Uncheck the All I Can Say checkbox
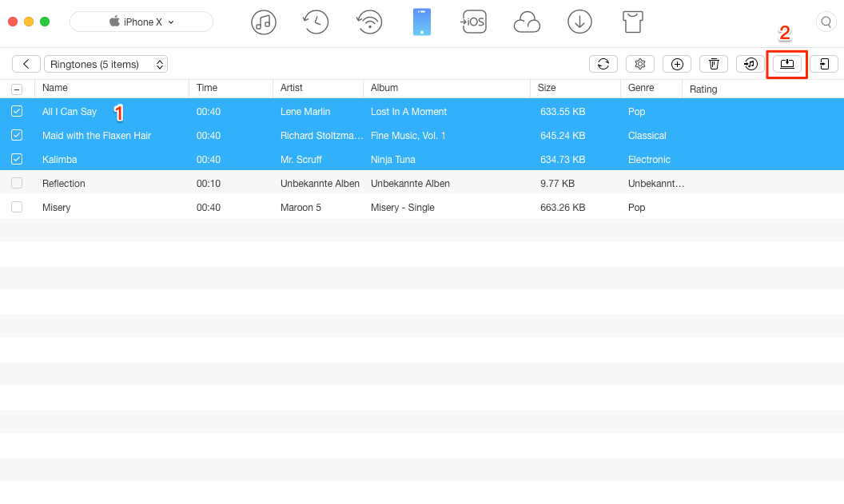 tap(17, 111)
